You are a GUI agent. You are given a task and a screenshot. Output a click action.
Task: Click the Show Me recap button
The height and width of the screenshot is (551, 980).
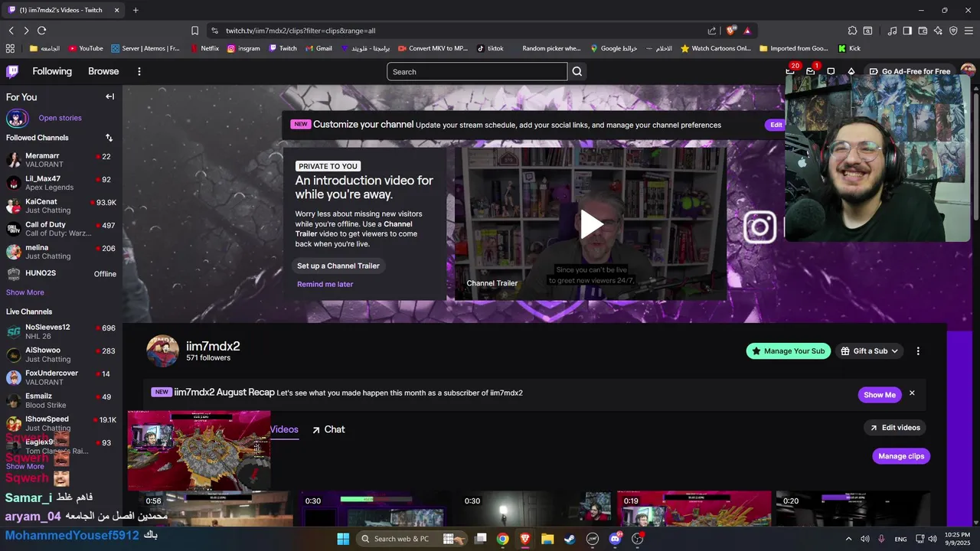pos(880,395)
